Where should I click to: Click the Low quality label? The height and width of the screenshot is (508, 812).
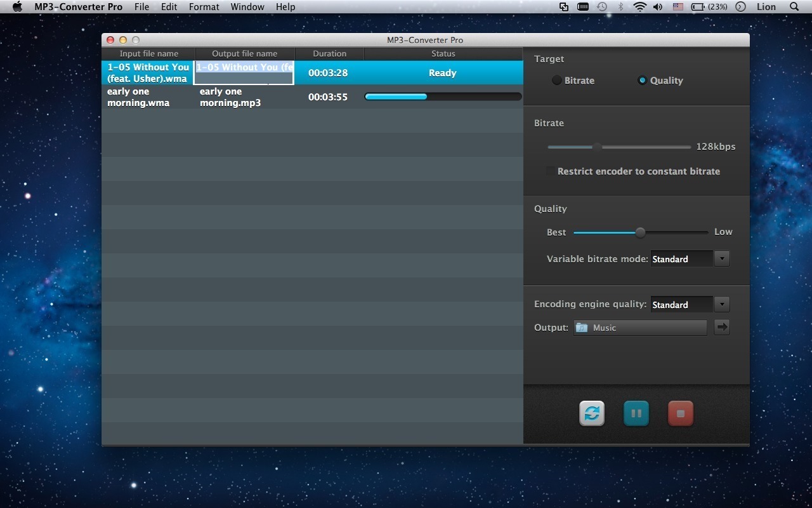(x=723, y=232)
